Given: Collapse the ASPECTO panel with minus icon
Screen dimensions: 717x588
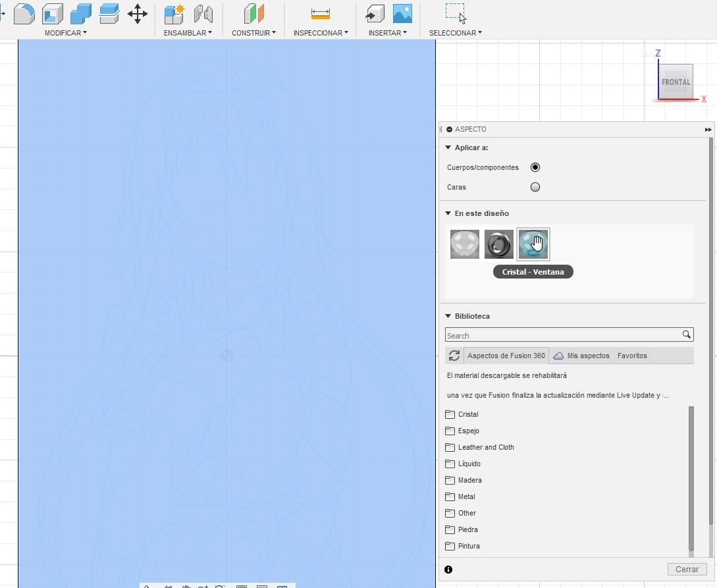Looking at the screenshot, I should [449, 130].
